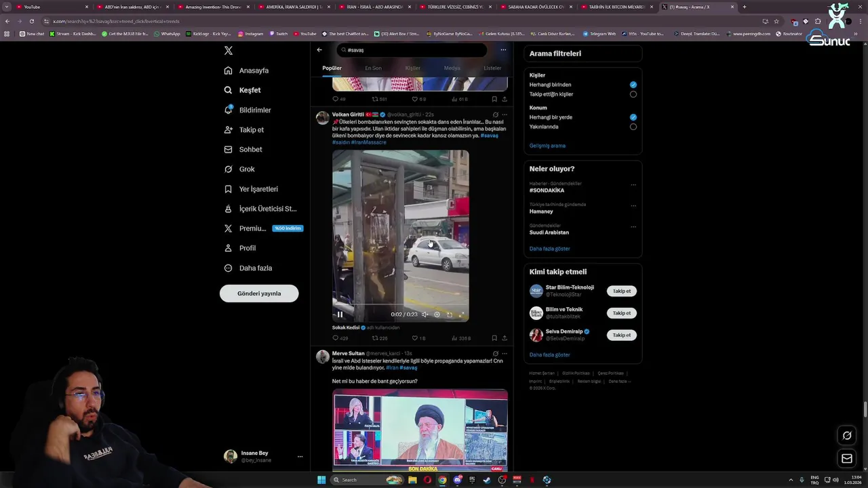868x488 pixels.
Task: Open Keşfet in the sidebar
Action: pyautogui.click(x=243, y=90)
